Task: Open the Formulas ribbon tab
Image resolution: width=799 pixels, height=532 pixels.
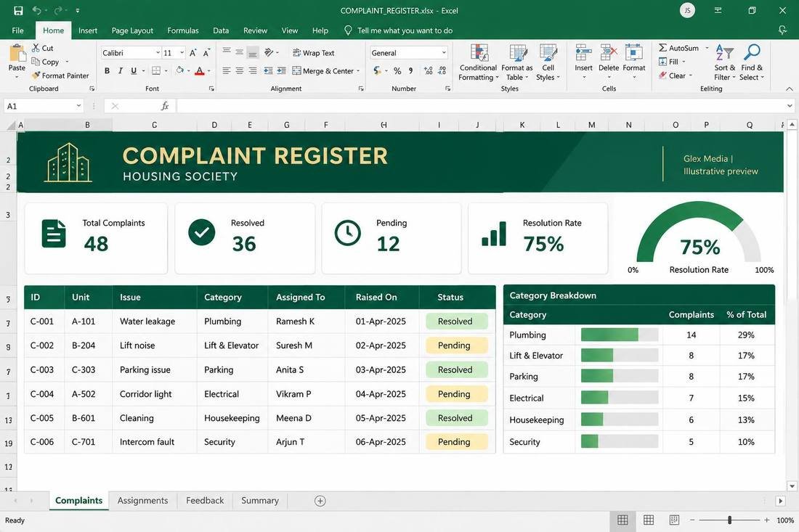Action: (183, 30)
